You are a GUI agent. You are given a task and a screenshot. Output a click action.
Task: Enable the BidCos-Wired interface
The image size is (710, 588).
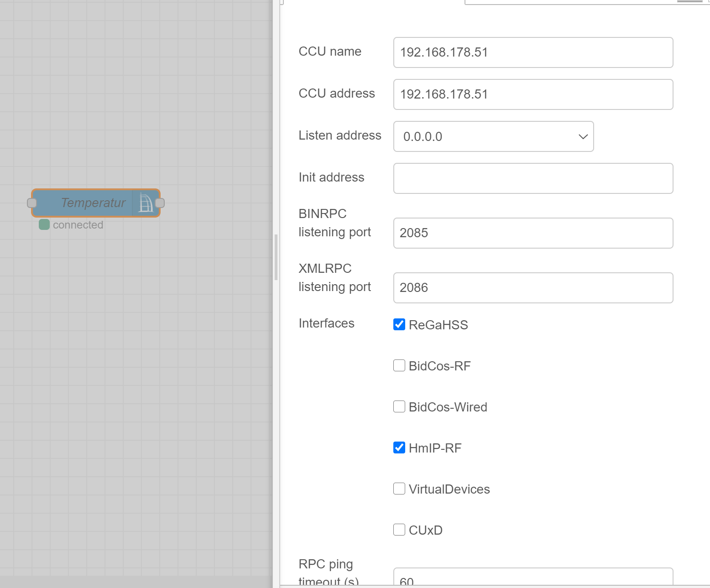(x=399, y=406)
